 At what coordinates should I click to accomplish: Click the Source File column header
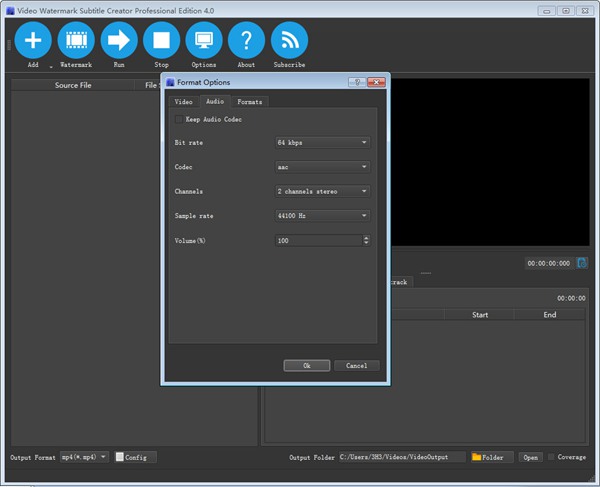pos(73,85)
